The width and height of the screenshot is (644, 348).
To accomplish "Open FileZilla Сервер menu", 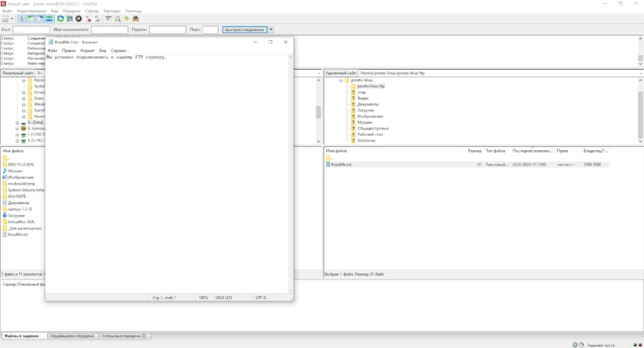I will click(92, 11).
